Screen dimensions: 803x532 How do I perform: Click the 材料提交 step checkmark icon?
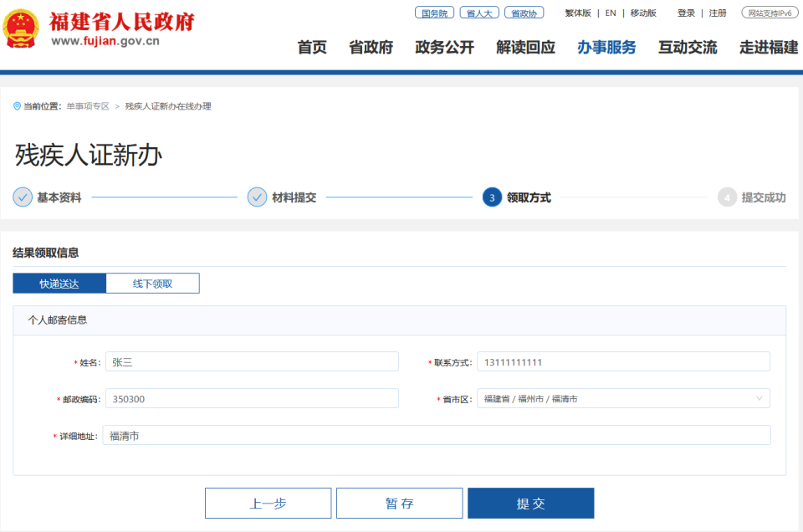tap(257, 197)
